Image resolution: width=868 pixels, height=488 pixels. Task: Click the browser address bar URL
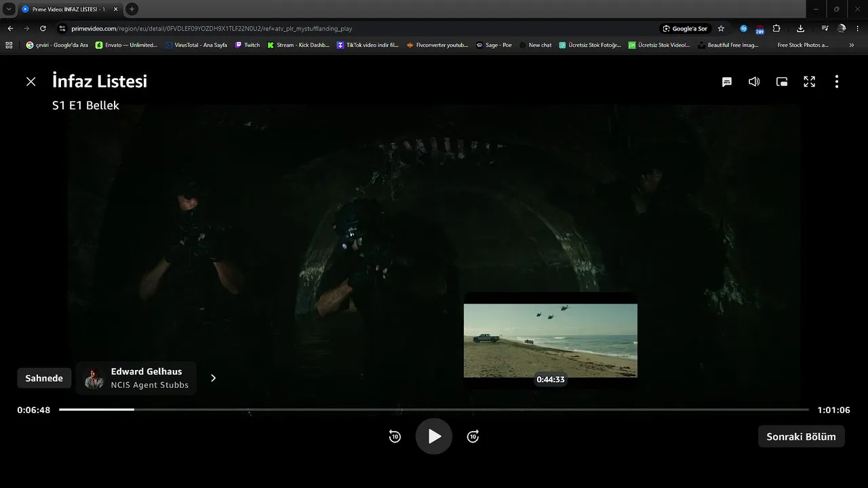(212, 28)
